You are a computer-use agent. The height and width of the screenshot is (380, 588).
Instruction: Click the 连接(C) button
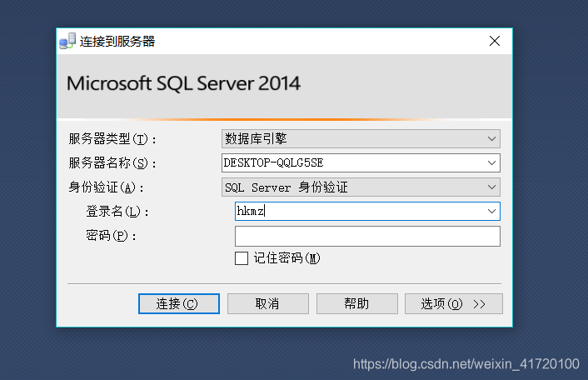pos(179,303)
